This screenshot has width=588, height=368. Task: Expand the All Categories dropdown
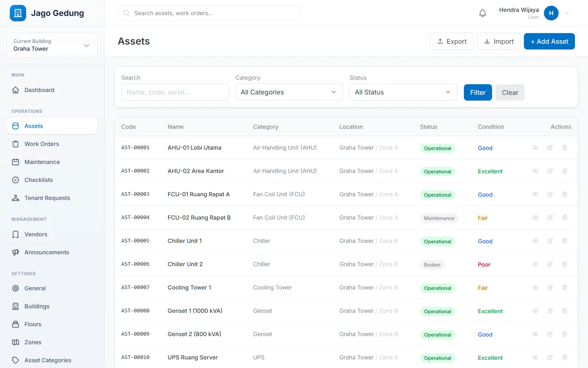pos(289,92)
